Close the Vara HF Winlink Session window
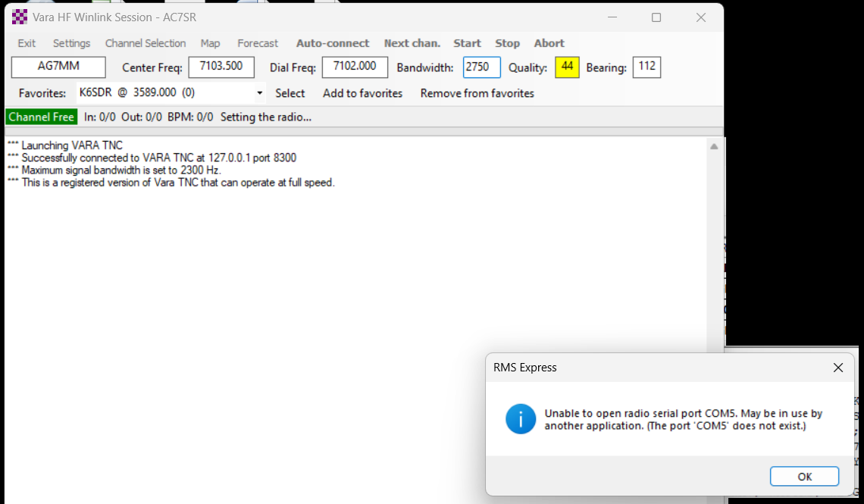864x504 pixels. [701, 17]
